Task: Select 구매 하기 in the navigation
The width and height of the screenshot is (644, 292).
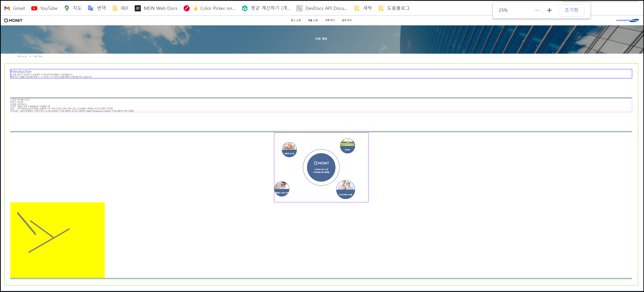Action: [x=330, y=20]
